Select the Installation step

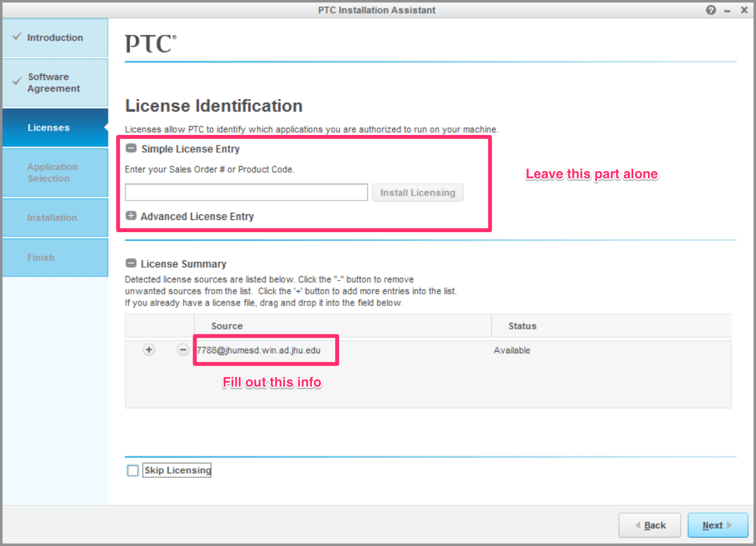coord(55,218)
